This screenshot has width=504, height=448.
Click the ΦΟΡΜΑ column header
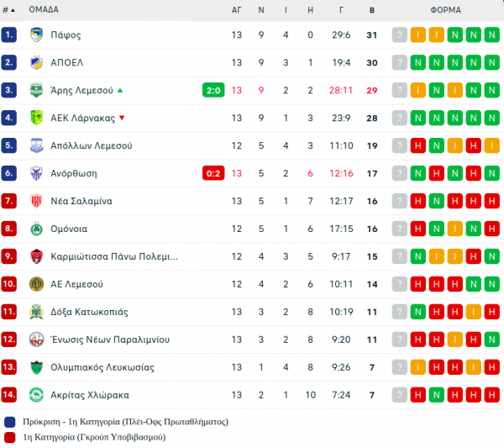(x=445, y=10)
